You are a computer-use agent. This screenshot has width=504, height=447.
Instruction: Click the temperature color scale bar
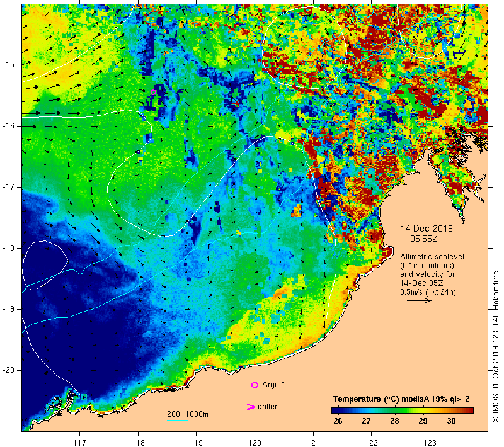[x=403, y=410]
